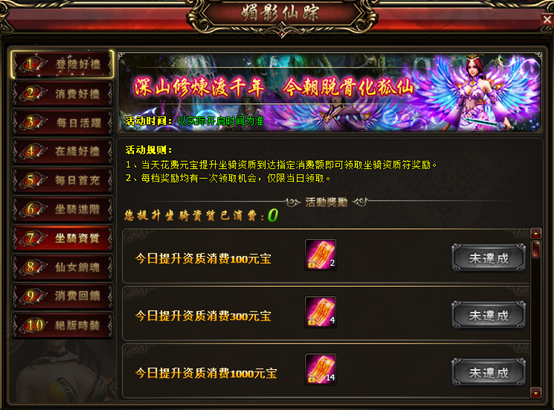Click scroll up arrow of reward list

pyautogui.click(x=536, y=233)
